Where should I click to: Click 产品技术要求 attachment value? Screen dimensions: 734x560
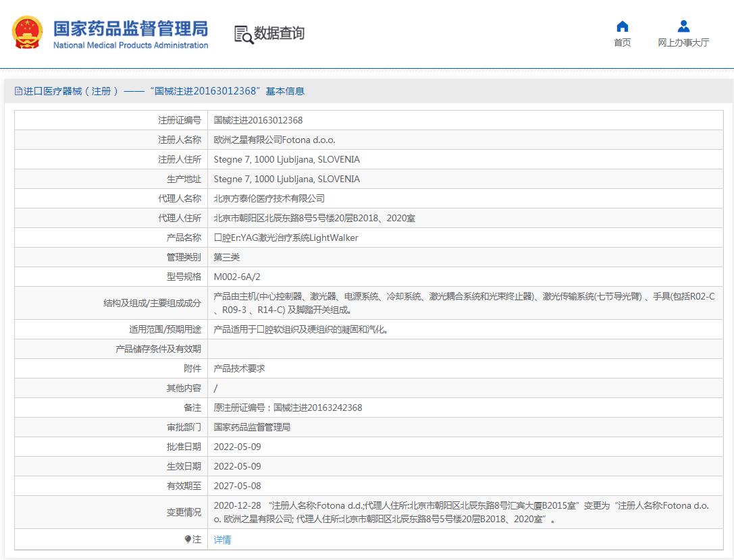pyautogui.click(x=239, y=368)
